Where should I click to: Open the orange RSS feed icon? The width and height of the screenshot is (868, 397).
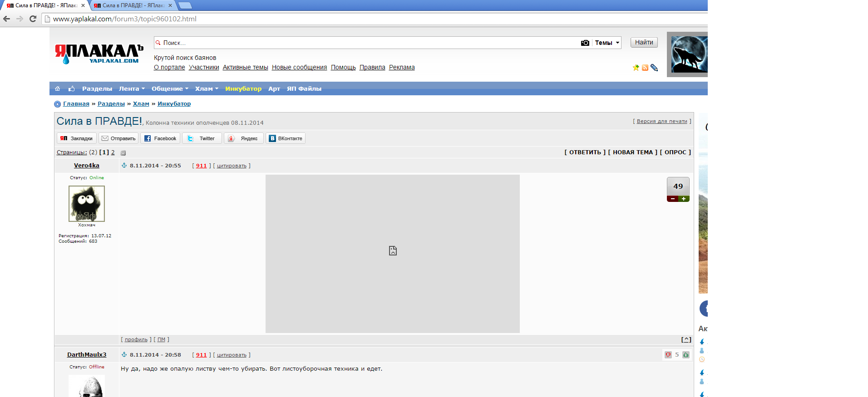(x=645, y=68)
